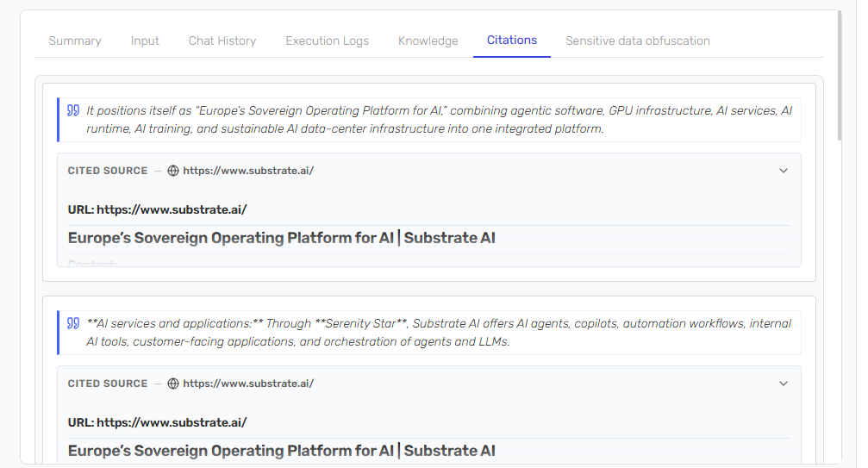Open substrate.ai link in second cited source header

(x=248, y=384)
